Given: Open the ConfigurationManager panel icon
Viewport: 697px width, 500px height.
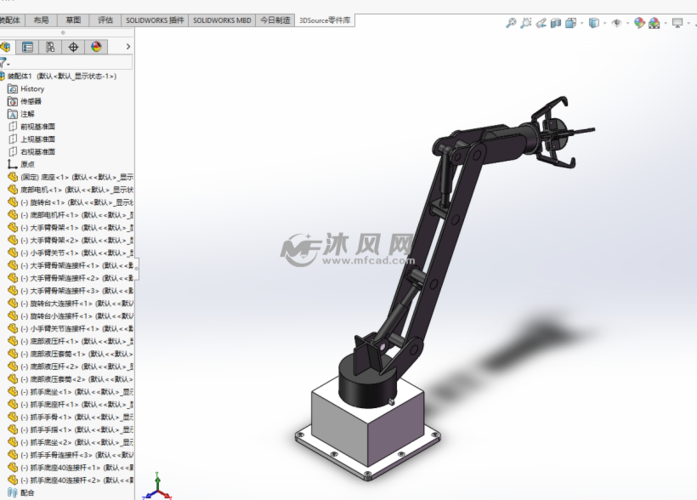Looking at the screenshot, I should coord(50,46).
